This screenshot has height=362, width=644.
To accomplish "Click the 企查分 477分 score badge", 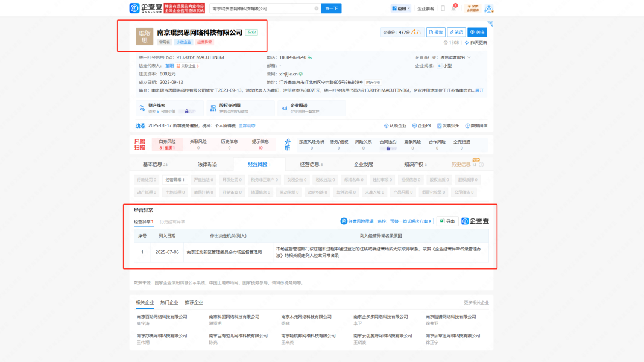I will [401, 32].
